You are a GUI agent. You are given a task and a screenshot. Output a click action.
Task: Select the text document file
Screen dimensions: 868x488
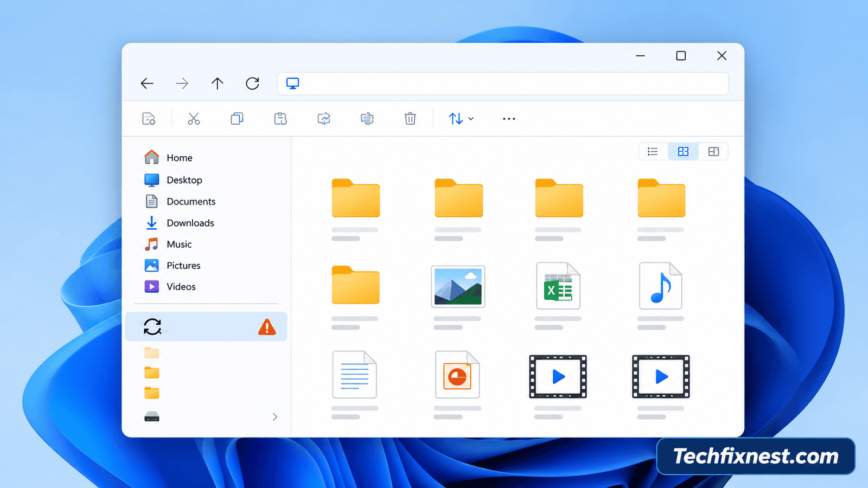[x=355, y=375]
